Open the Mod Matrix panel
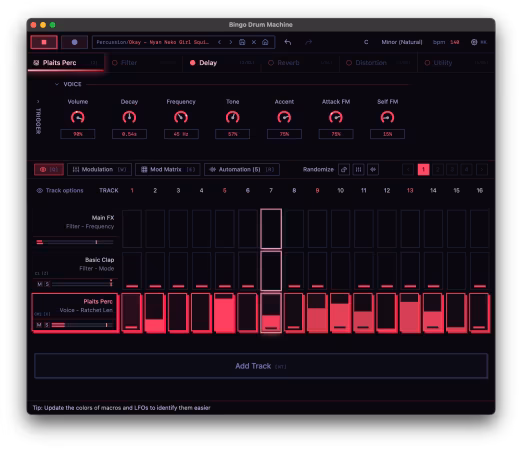 [x=167, y=170]
